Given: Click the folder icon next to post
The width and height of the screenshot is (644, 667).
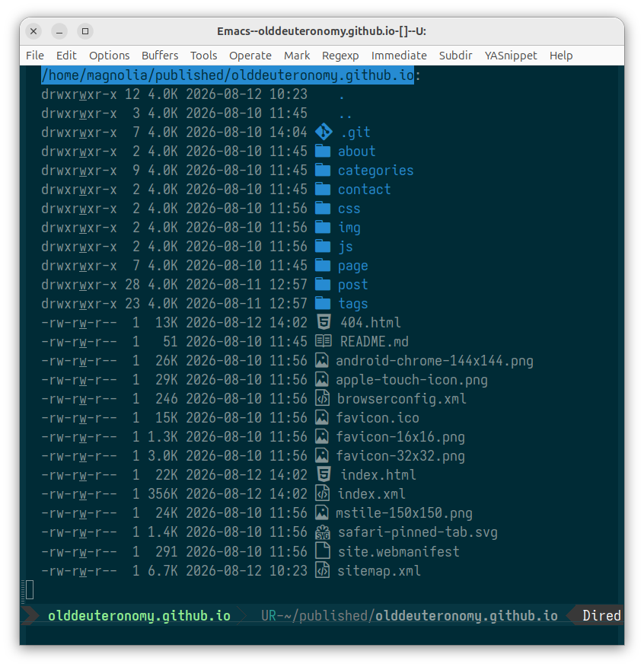Looking at the screenshot, I should click(x=323, y=284).
